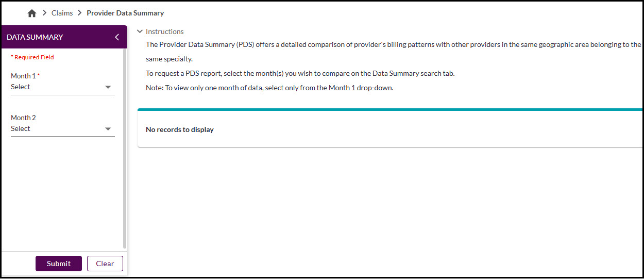Click the Home icon in breadcrumb

32,13
